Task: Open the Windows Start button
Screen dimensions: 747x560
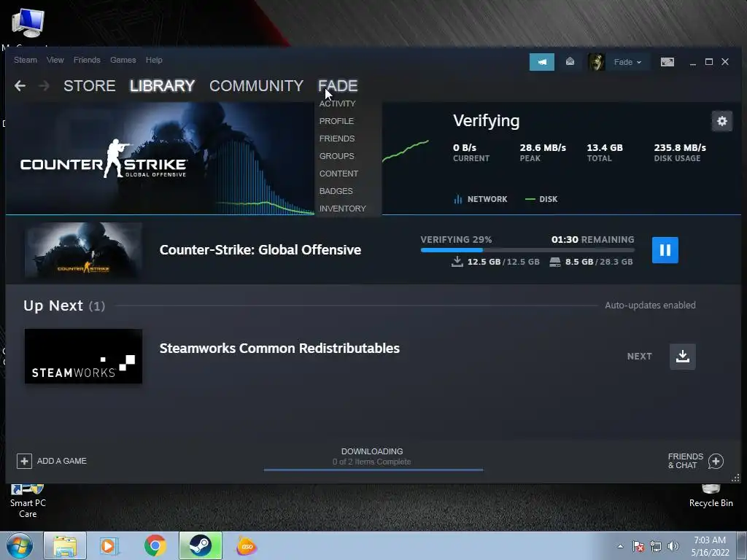Action: pyautogui.click(x=20, y=545)
